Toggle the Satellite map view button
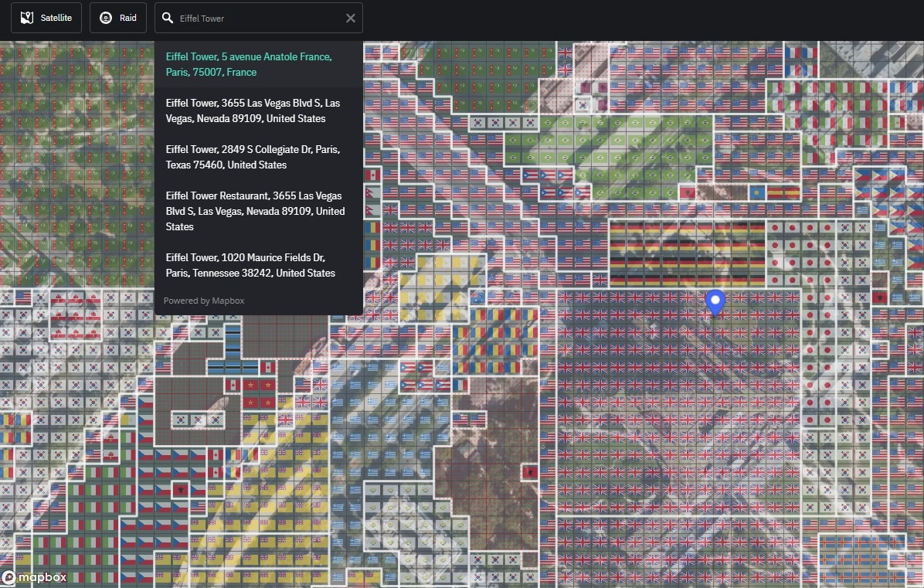Image resolution: width=924 pixels, height=588 pixels. coord(46,18)
